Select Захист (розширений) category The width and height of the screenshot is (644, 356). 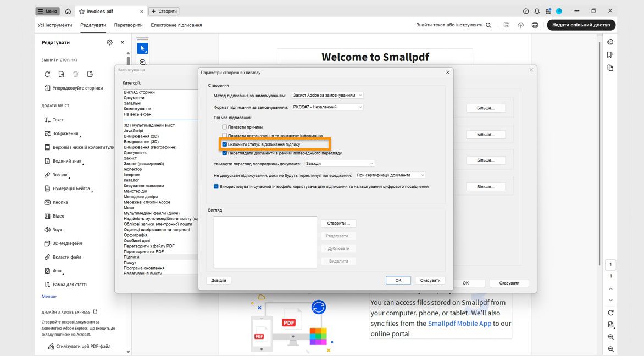coord(144,163)
